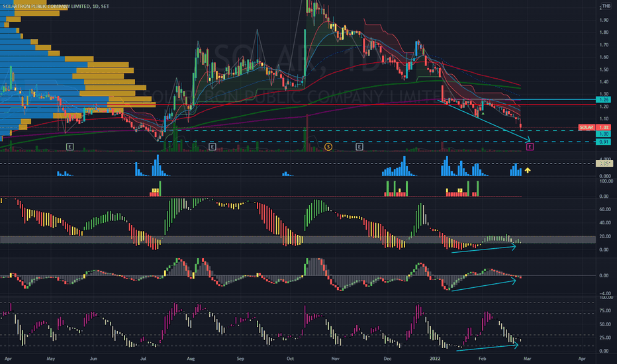This screenshot has height=364, width=617.
Task: Click the Feb label on the time axis
Action: (x=482, y=359)
